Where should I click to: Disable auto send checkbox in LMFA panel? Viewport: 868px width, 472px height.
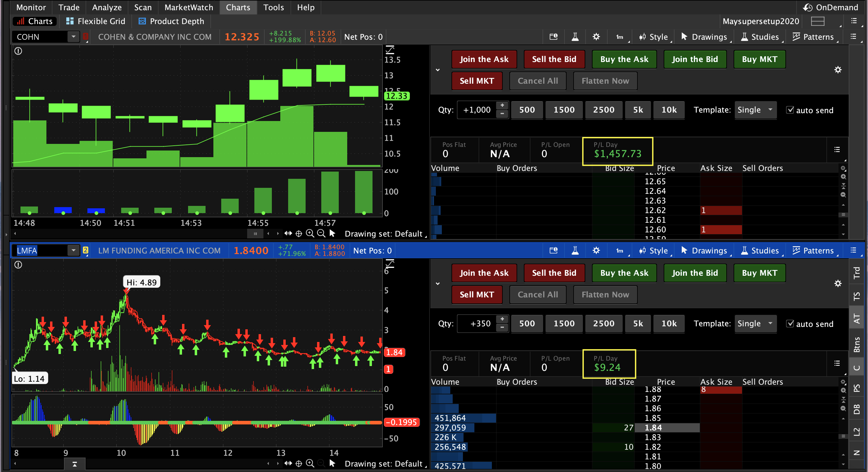(790, 324)
